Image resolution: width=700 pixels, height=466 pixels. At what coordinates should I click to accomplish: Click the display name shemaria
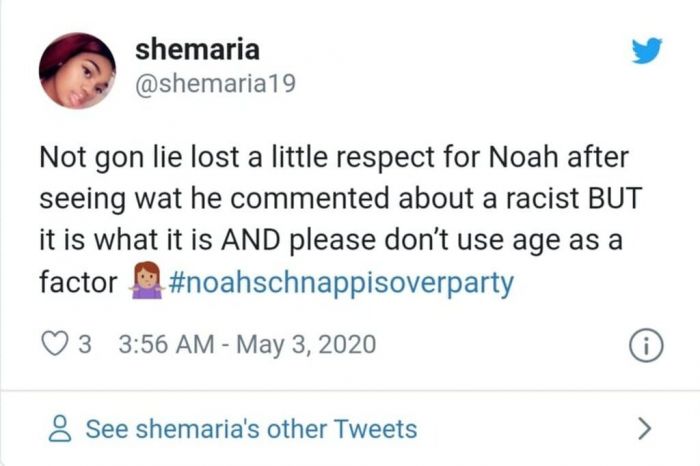point(196,47)
